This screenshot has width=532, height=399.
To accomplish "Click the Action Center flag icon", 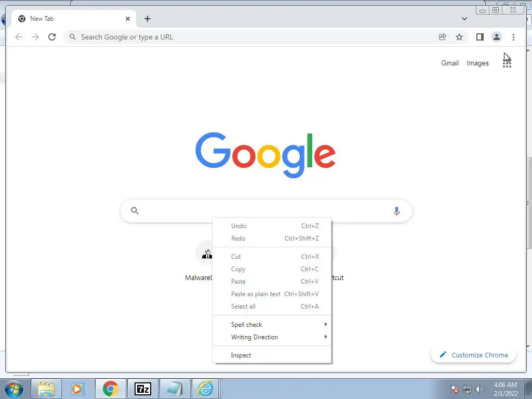I will coord(454,389).
